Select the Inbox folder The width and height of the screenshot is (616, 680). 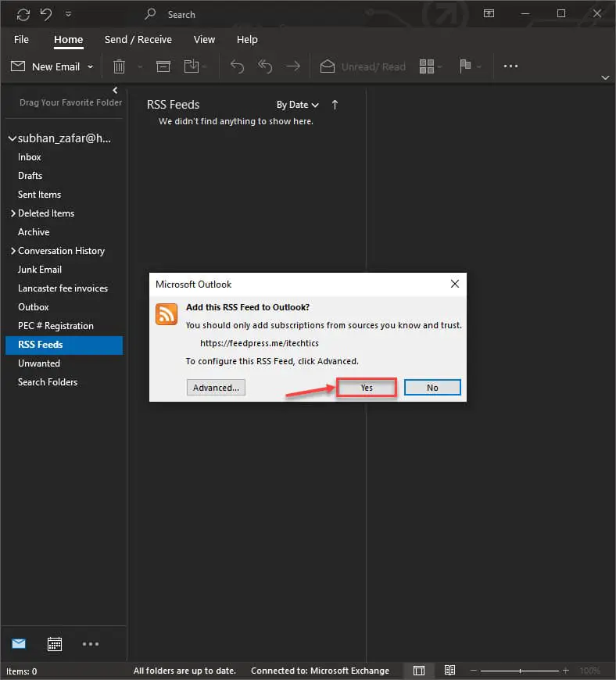pos(30,157)
